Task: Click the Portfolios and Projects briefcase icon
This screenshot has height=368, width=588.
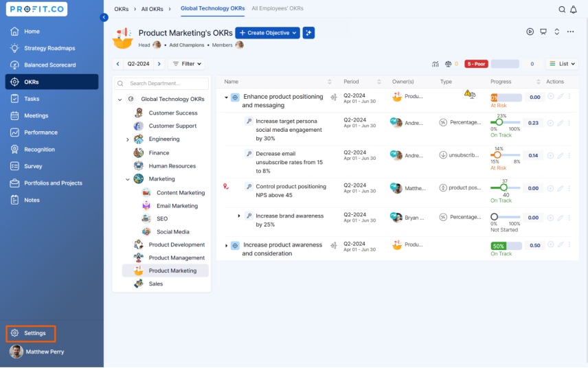Action: [x=14, y=183]
